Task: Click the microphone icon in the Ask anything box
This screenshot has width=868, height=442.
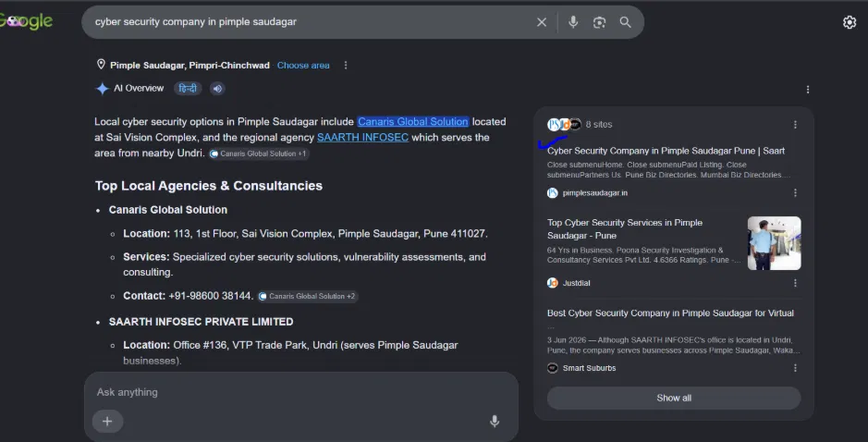Action: 495,422
